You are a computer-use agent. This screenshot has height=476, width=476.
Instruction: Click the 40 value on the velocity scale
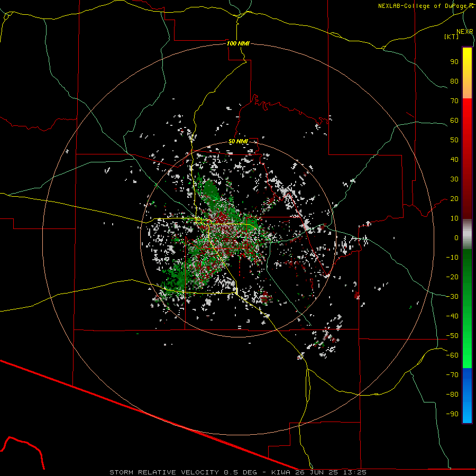click(454, 160)
